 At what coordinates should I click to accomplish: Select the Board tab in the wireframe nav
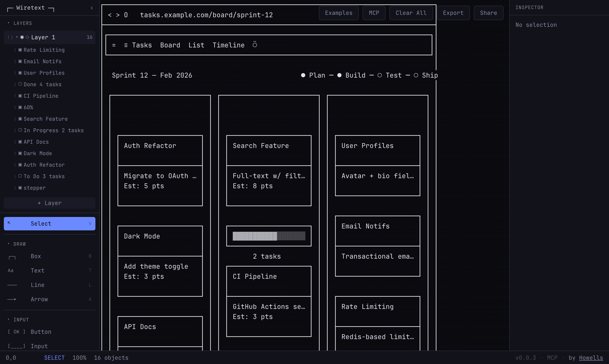(170, 45)
